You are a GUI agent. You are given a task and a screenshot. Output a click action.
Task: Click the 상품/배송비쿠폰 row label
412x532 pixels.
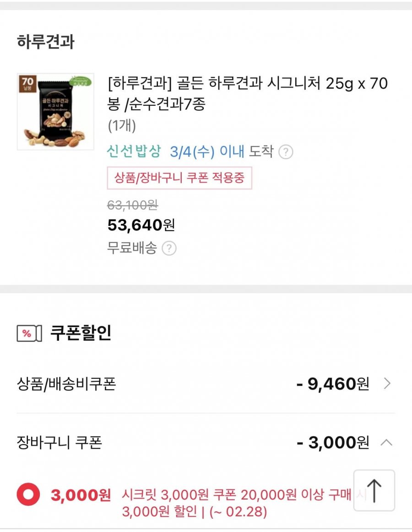tap(66, 384)
